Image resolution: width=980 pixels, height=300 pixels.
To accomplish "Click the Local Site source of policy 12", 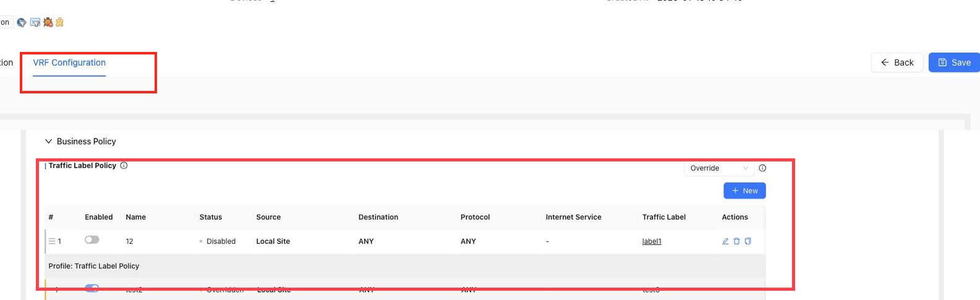I will [x=273, y=241].
